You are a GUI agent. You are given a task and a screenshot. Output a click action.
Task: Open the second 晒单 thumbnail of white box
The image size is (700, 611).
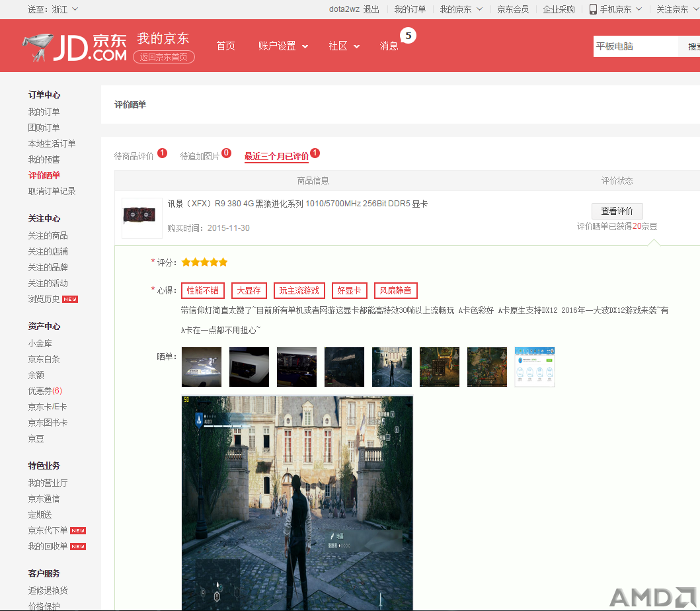tap(249, 367)
